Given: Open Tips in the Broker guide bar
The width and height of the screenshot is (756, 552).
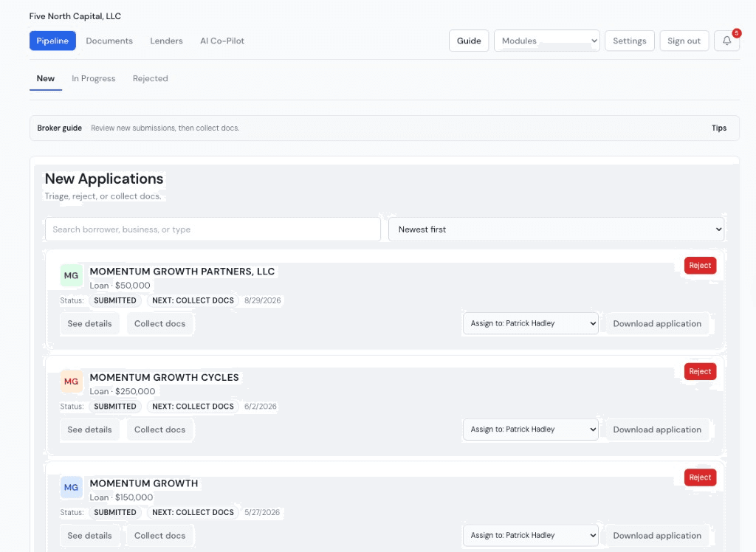Looking at the screenshot, I should [x=719, y=128].
